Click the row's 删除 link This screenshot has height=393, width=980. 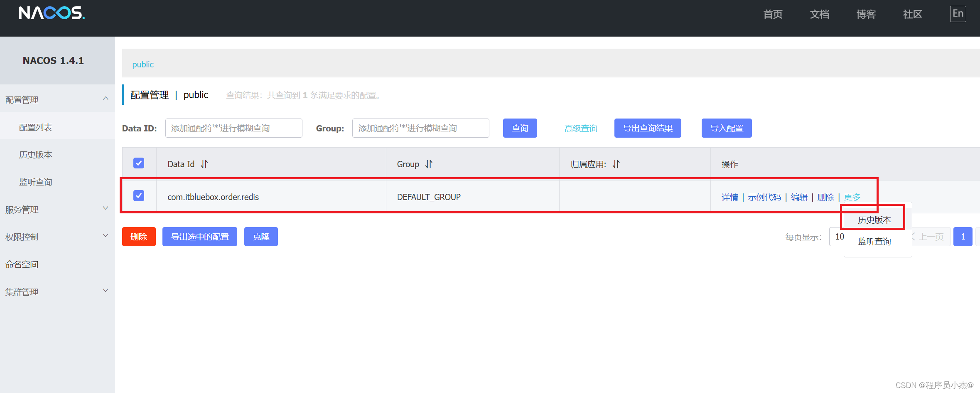(825, 197)
